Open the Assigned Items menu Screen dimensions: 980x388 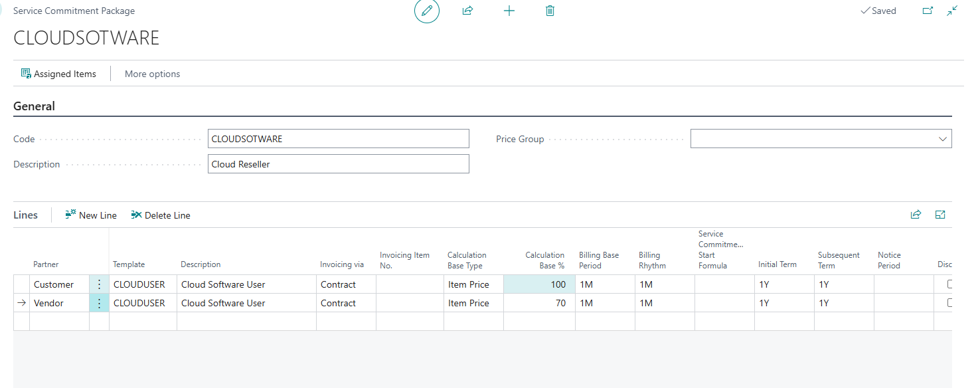point(59,73)
